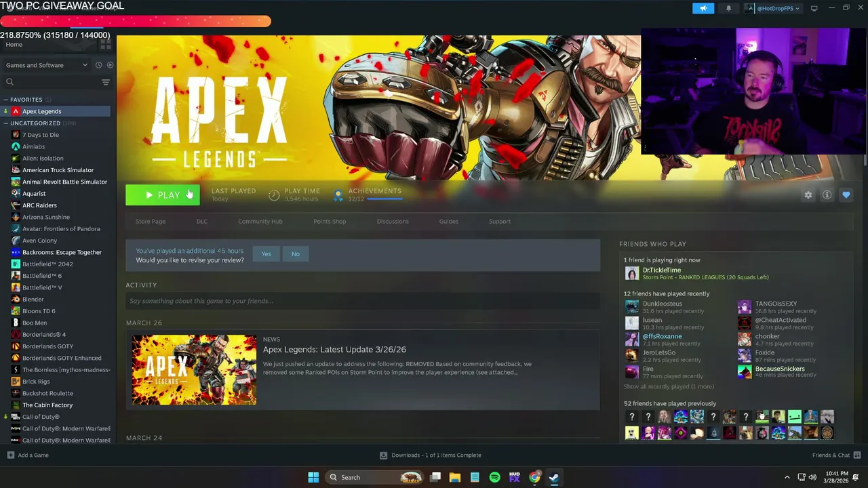Click Dunkleosteus friend avatar
Image resolution: width=868 pixels, height=488 pixels.
click(631, 307)
